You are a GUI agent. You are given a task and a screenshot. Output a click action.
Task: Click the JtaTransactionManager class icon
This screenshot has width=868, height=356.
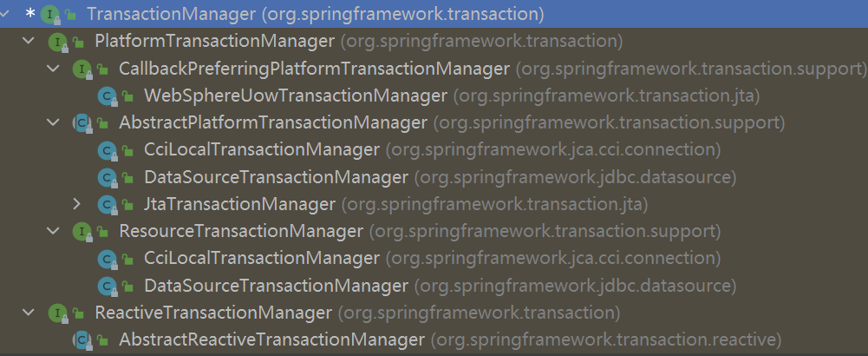click(x=107, y=205)
